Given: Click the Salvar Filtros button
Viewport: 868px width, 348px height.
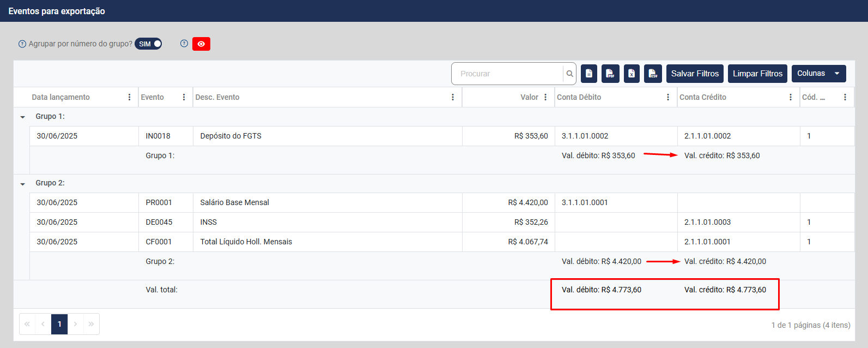Looking at the screenshot, I should (x=695, y=74).
